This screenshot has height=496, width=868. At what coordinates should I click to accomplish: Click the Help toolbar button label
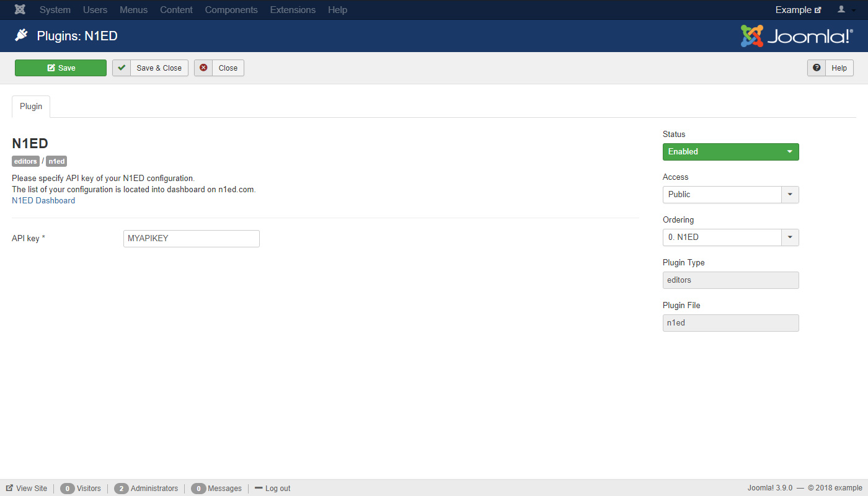pyautogui.click(x=839, y=68)
